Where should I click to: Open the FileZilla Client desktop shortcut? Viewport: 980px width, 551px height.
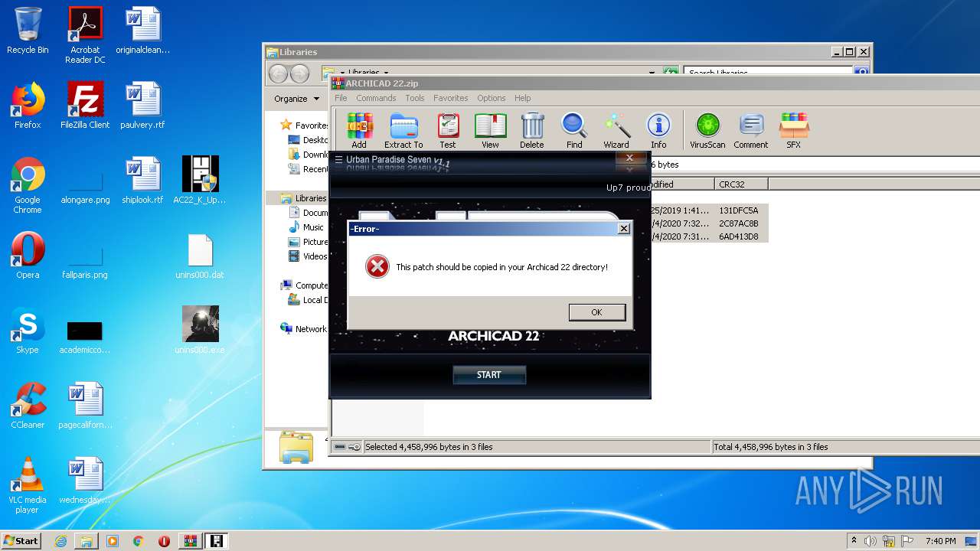[x=85, y=105]
